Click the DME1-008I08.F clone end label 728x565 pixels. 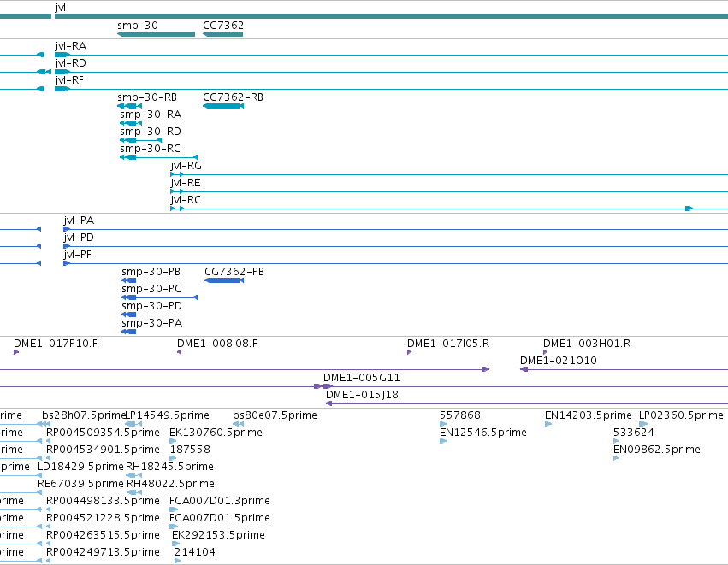[217, 344]
